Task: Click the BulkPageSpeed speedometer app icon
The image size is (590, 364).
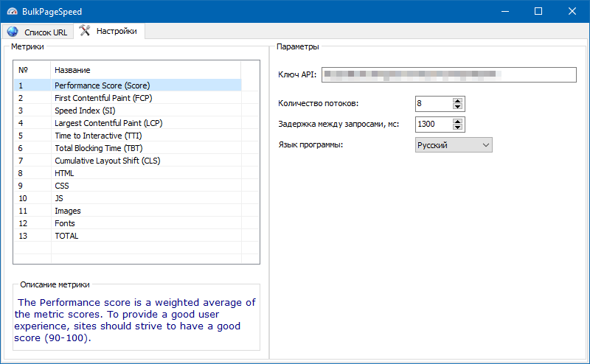Action: coord(12,12)
